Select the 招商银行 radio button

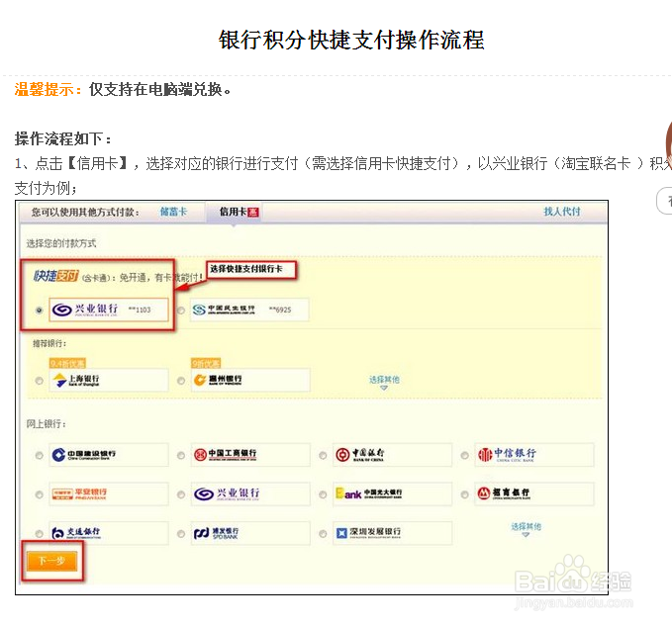pyautogui.click(x=464, y=494)
